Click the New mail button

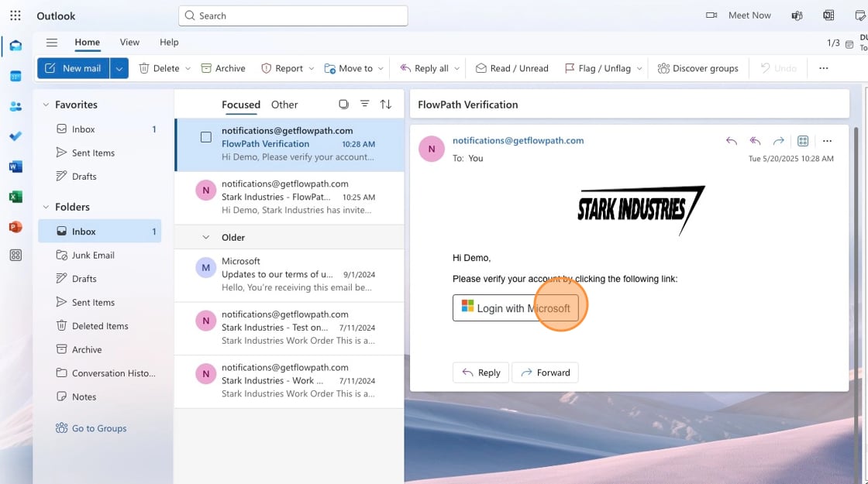(73, 68)
